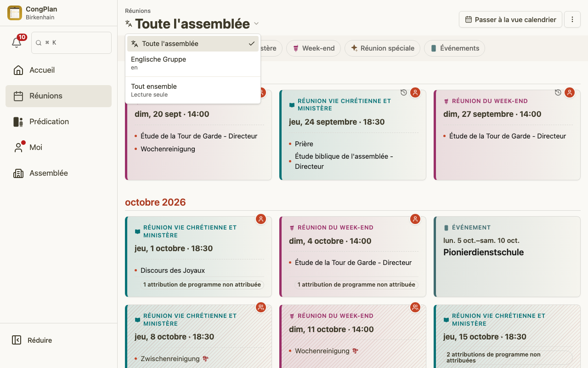Click person badge on 1 octobre card

pos(261,219)
